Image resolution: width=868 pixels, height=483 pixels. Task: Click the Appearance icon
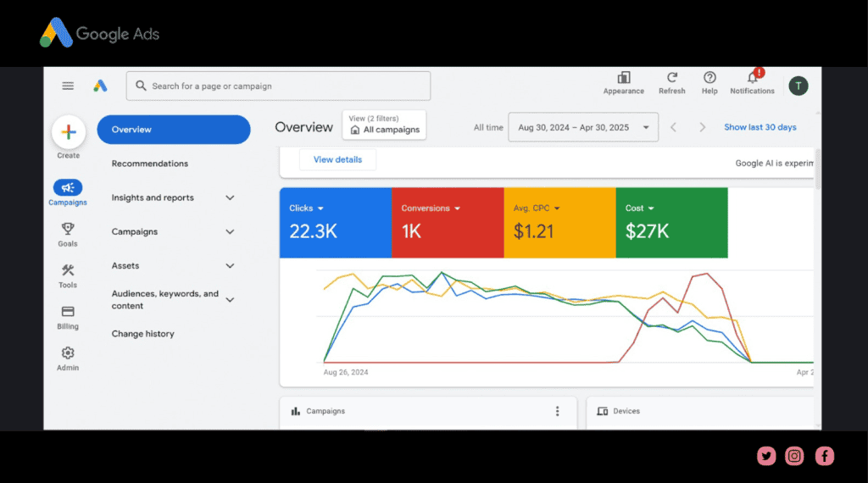pyautogui.click(x=623, y=78)
